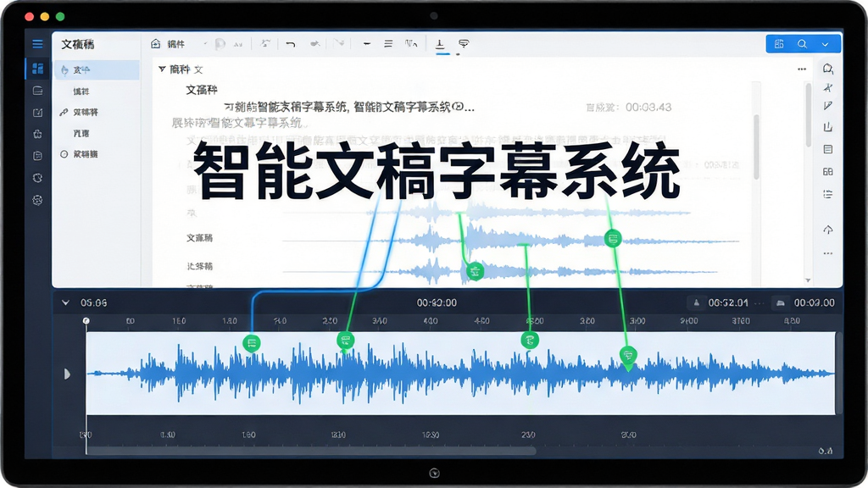Open the three-dot overflow in right rail
This screenshot has width=868, height=488.
coord(828,253)
